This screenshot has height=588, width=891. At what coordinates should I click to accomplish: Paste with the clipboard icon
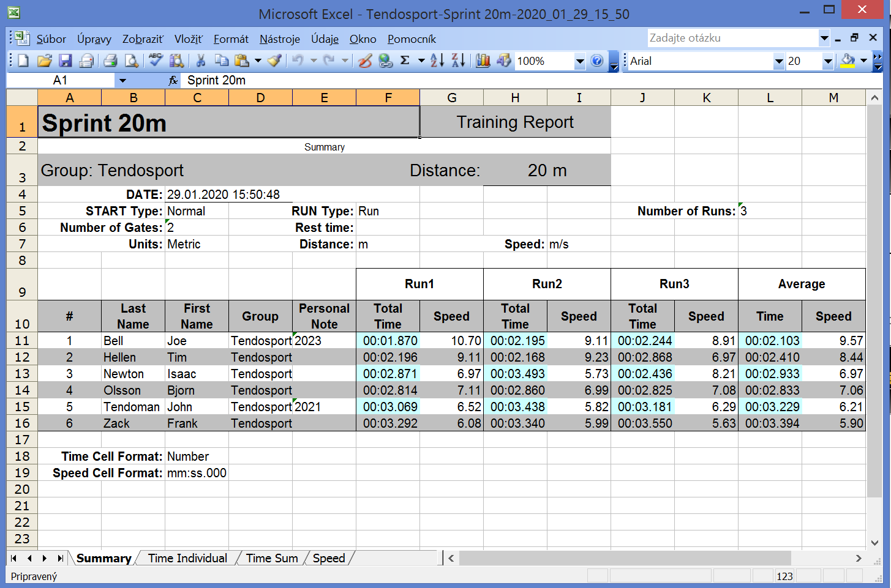pos(242,61)
